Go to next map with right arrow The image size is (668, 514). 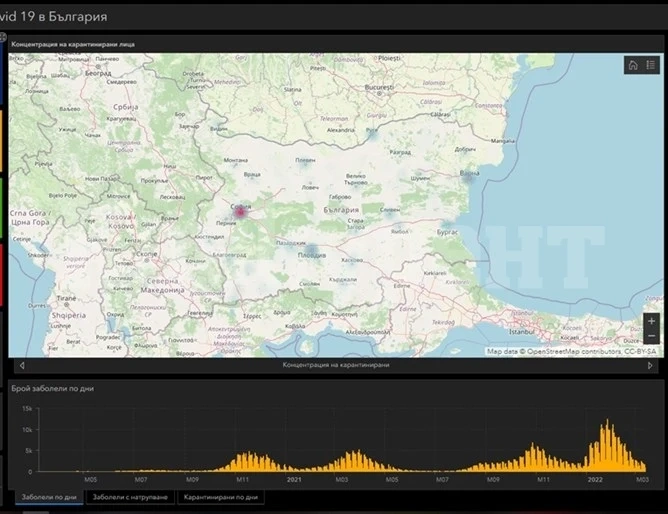[650, 365]
